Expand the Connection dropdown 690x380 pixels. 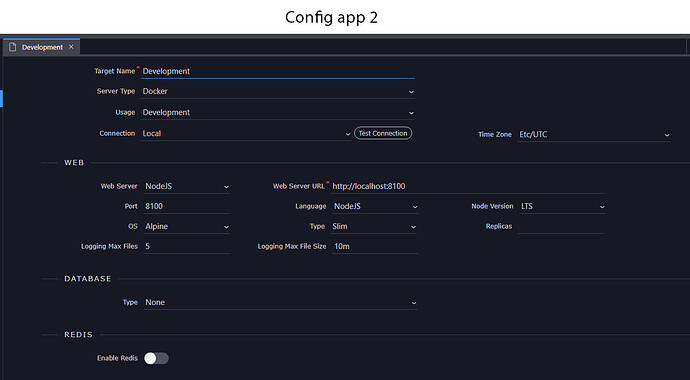tap(246, 134)
